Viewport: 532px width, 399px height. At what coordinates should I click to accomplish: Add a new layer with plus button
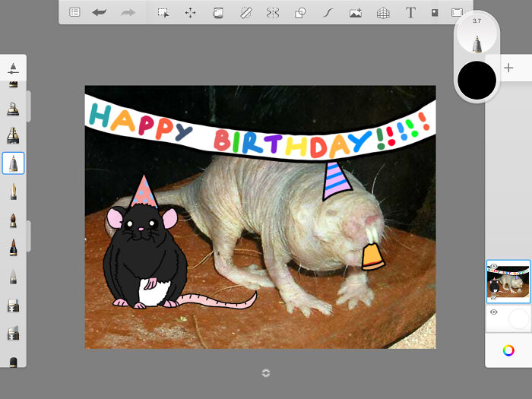[508, 68]
